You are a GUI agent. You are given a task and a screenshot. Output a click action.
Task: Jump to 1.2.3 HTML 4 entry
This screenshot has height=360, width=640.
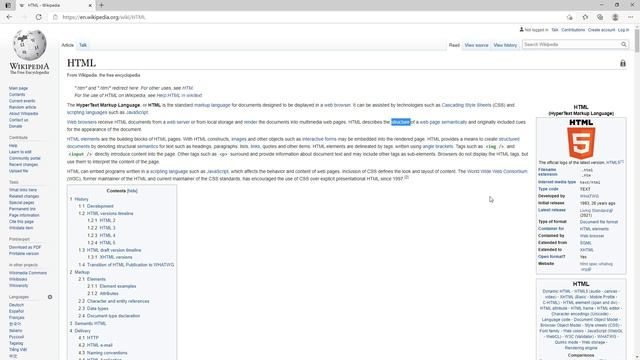(107, 236)
